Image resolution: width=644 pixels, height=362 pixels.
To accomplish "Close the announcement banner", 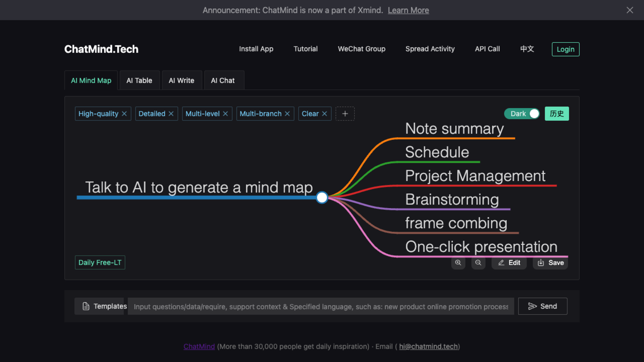I will 630,10.
